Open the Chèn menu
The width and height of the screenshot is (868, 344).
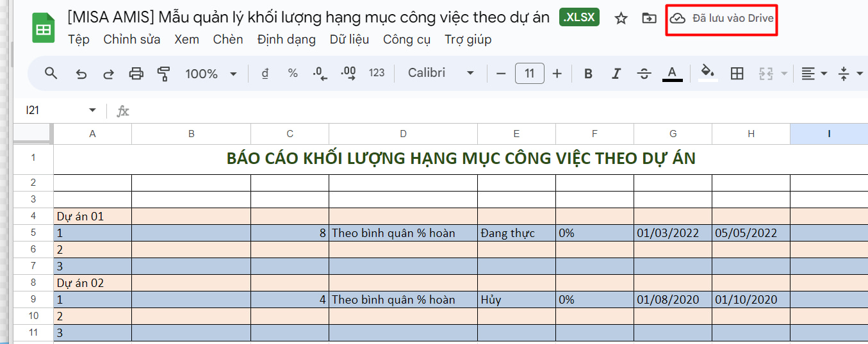228,40
